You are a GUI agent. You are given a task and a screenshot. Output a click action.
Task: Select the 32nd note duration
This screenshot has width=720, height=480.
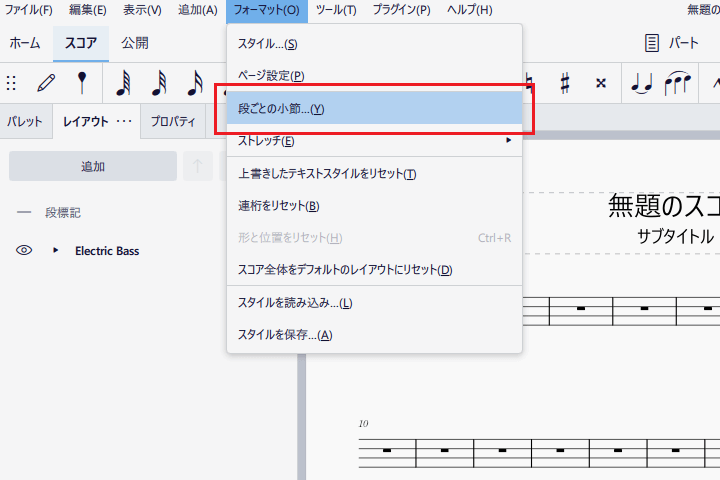click(159, 83)
